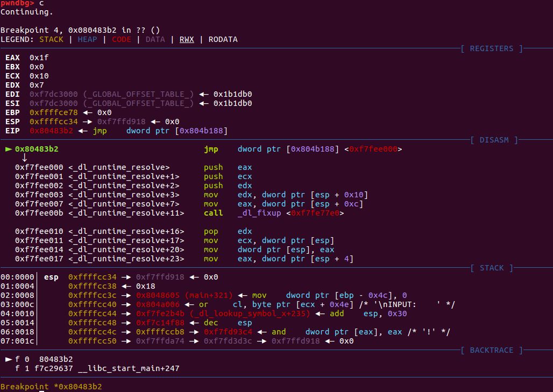Click the REGISTERS section header
Screen dimensions: 553x392
[491, 48]
